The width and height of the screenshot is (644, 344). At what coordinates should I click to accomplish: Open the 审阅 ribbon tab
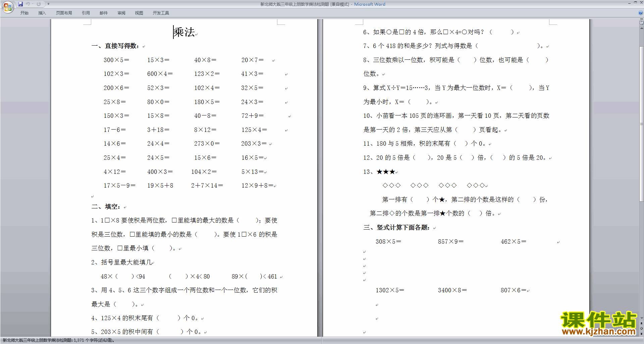[121, 13]
